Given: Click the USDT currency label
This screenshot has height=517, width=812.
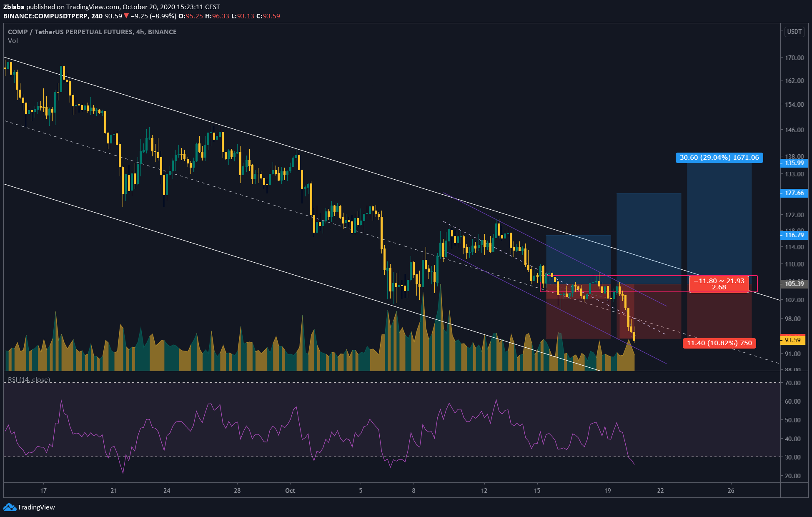Looking at the screenshot, I should coord(794,32).
